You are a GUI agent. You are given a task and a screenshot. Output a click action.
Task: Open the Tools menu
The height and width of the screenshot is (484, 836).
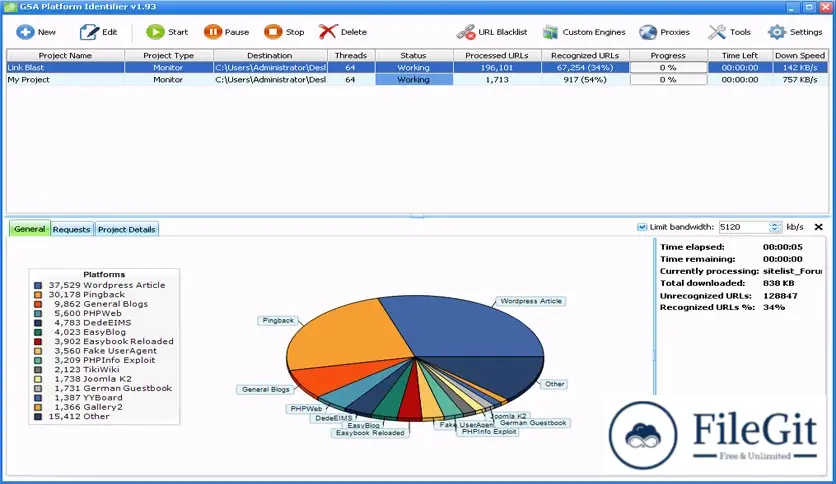point(717,32)
